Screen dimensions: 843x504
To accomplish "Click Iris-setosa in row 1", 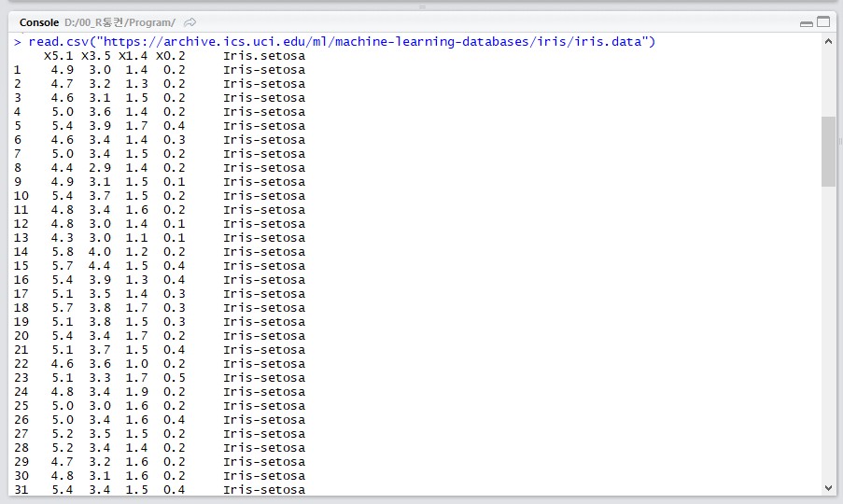I will click(x=264, y=70).
